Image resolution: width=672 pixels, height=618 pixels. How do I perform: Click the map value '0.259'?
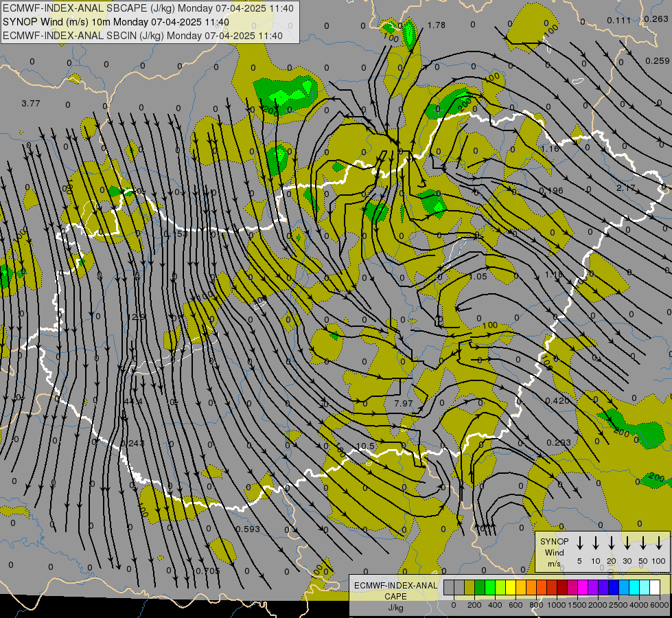click(x=657, y=61)
